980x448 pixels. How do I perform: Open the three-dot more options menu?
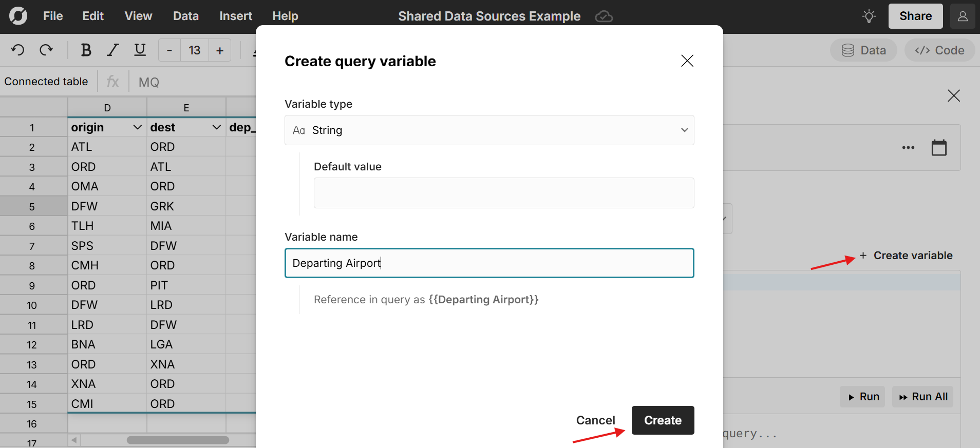tap(908, 148)
